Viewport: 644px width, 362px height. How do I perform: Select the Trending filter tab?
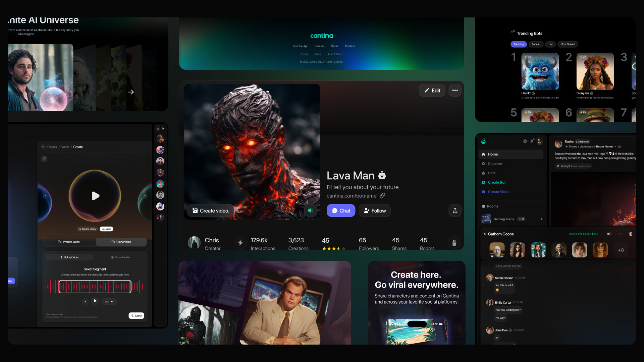click(519, 44)
